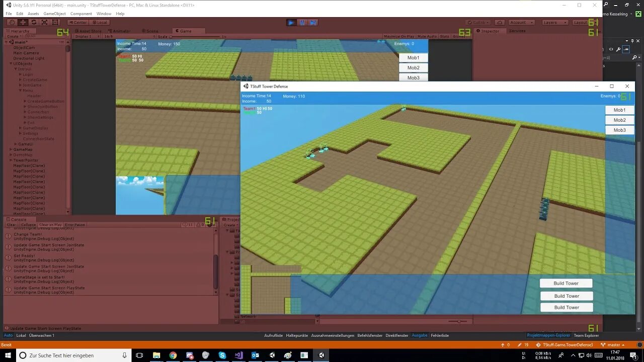
Task: Open the Help menu
Action: 120,14
